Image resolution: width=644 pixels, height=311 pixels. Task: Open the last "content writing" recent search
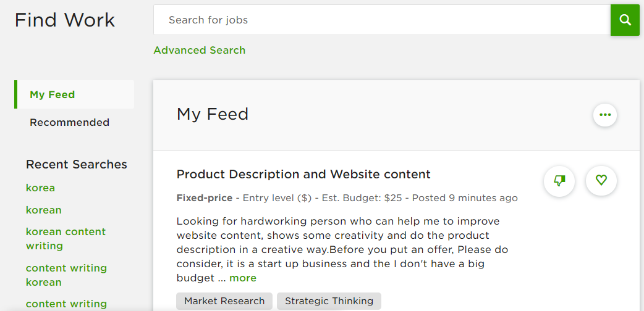66,304
